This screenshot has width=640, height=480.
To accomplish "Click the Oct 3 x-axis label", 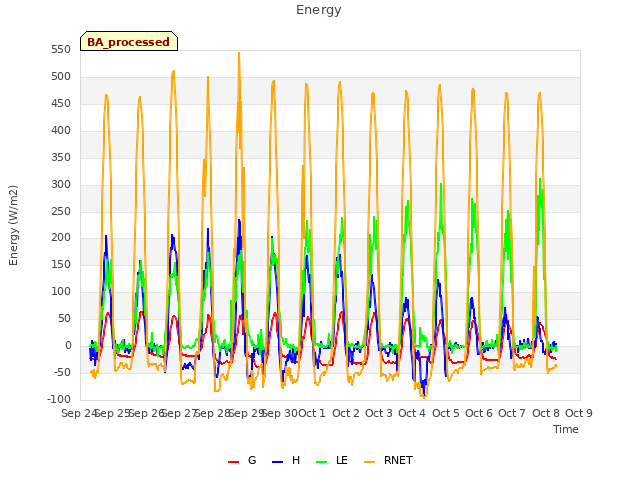I will point(379,413).
